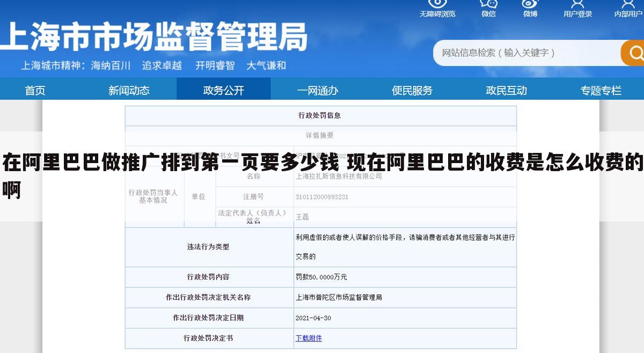Viewport: 644px width, 353px height.
Task: Click the 违法行为类型 row label
Action: pos(208,247)
